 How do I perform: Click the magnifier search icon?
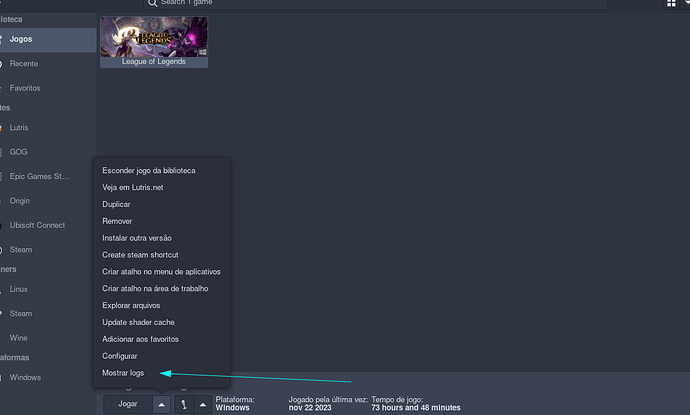pyautogui.click(x=152, y=4)
